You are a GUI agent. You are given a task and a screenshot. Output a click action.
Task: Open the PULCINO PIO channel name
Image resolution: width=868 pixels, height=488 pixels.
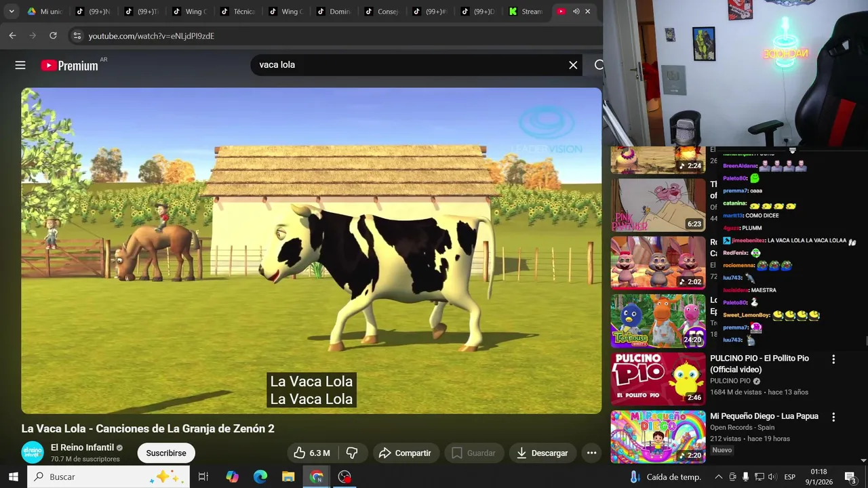730,381
